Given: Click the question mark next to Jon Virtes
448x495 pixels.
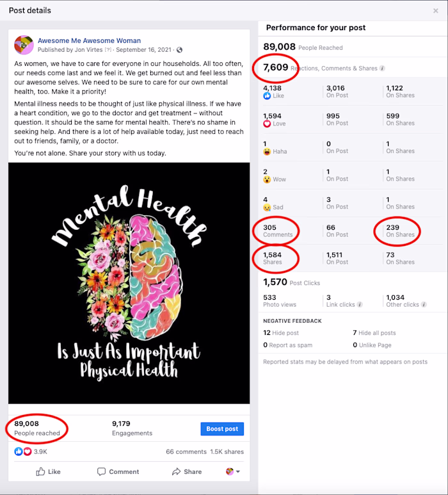Looking at the screenshot, I should click(108, 50).
